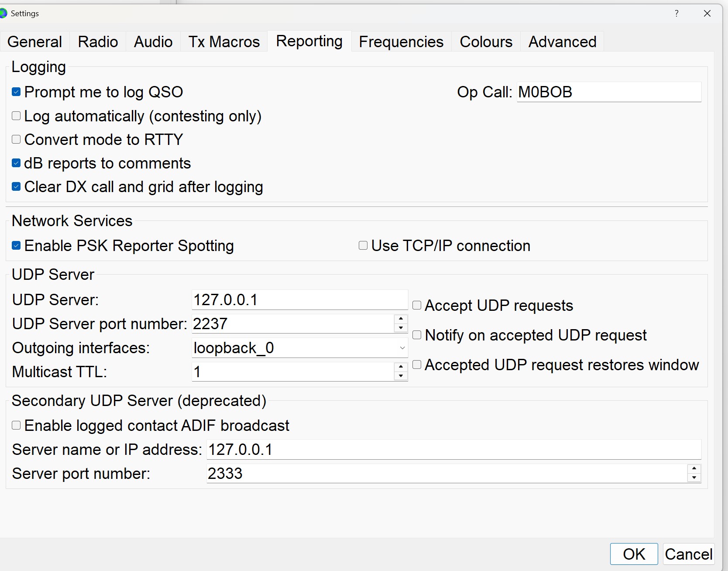
Task: Increase the UDP Server port number
Action: pos(401,319)
